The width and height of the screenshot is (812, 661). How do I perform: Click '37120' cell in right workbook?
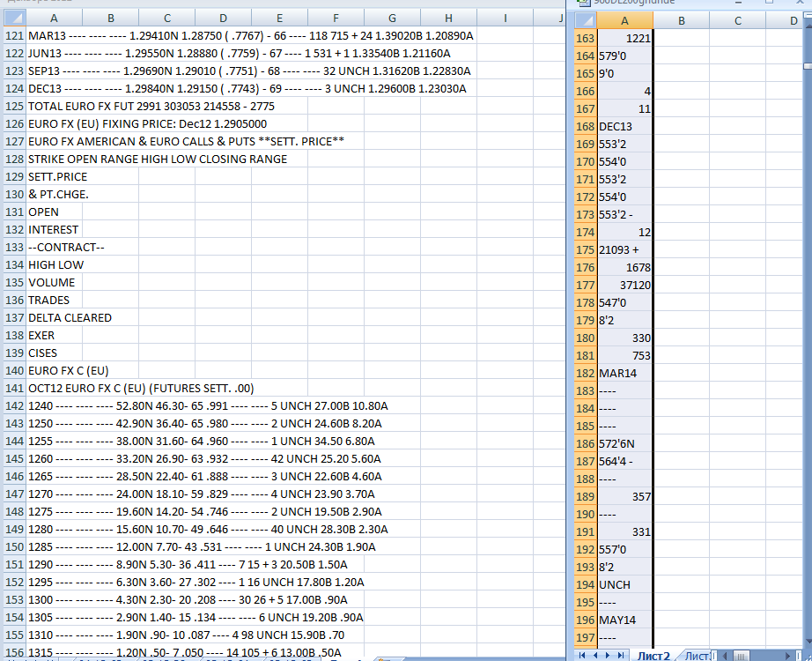(624, 286)
